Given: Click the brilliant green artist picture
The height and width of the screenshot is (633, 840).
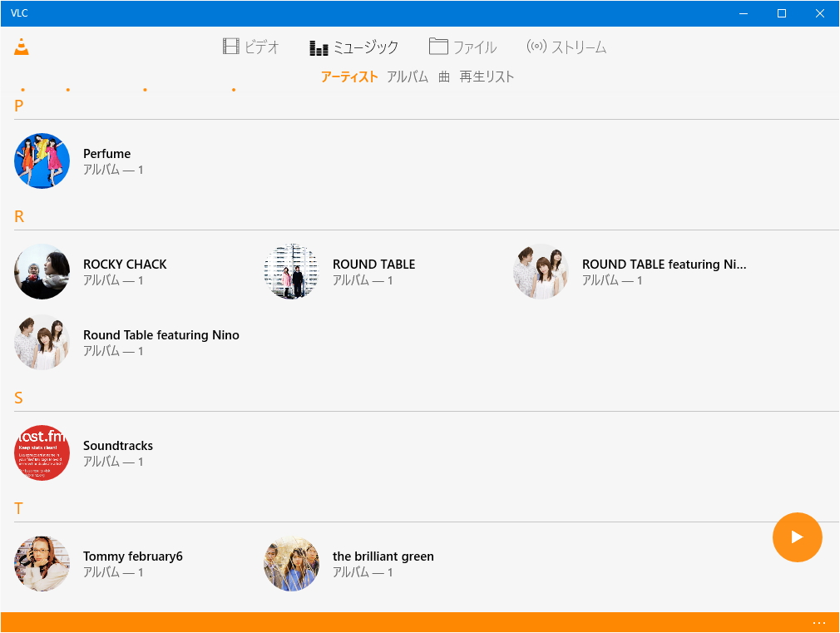Looking at the screenshot, I should pyautogui.click(x=291, y=564).
